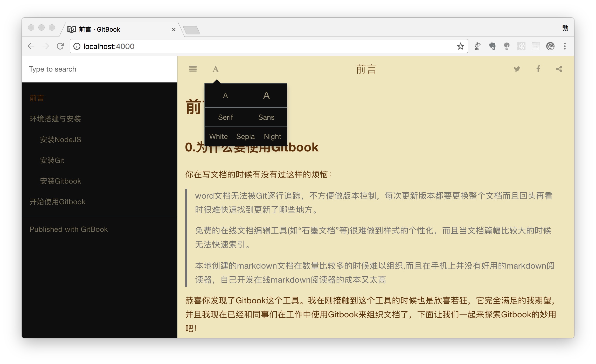
Task: Share page on Twitter icon
Action: pos(517,69)
